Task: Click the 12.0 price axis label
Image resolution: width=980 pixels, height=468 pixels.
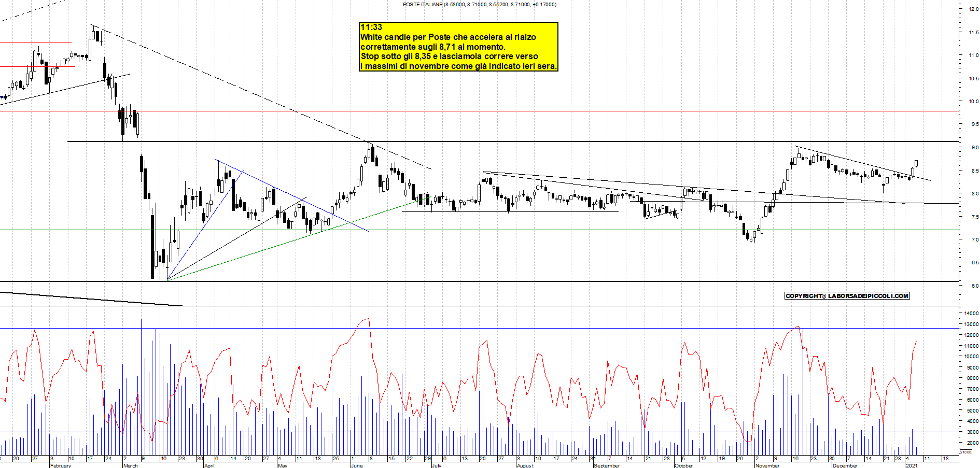Action: (x=974, y=9)
